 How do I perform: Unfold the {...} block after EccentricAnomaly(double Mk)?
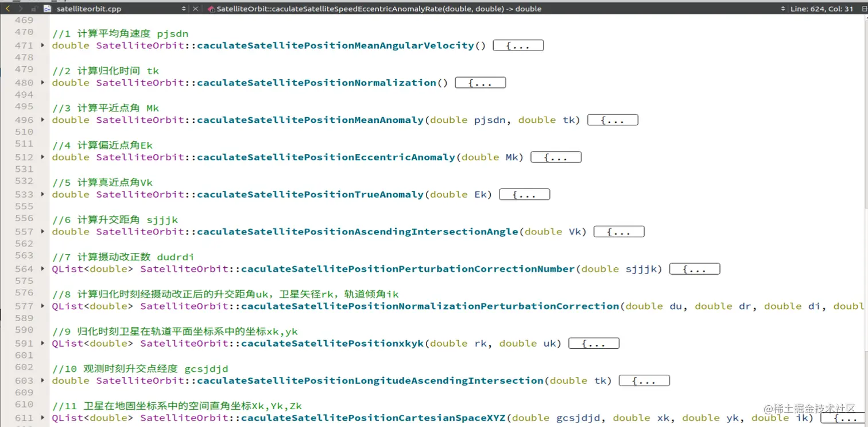click(x=556, y=157)
